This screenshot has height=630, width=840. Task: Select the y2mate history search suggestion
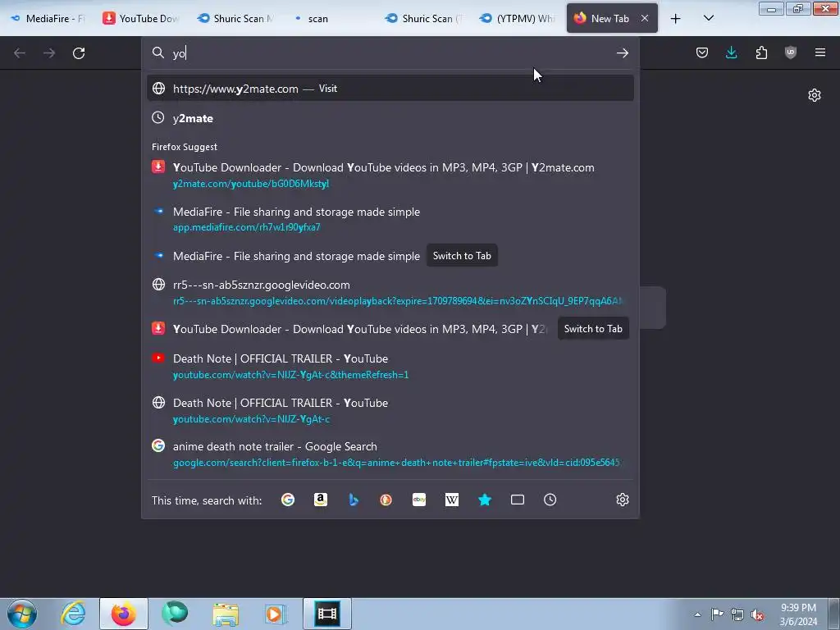tap(390, 118)
